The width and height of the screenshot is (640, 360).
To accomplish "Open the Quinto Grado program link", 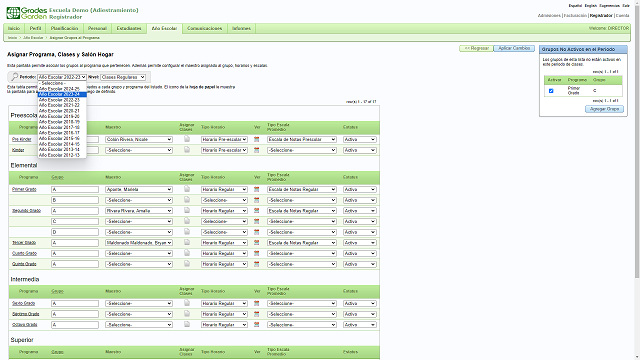I will click(24, 264).
